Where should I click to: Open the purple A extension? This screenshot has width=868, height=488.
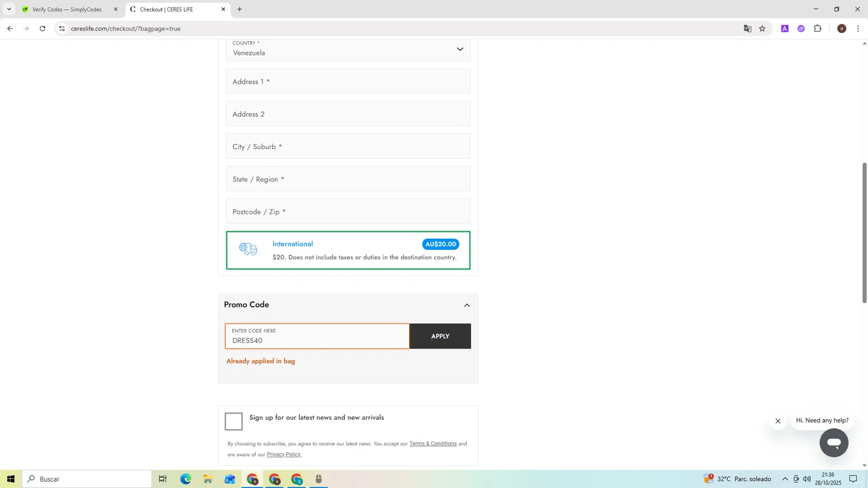(x=785, y=28)
